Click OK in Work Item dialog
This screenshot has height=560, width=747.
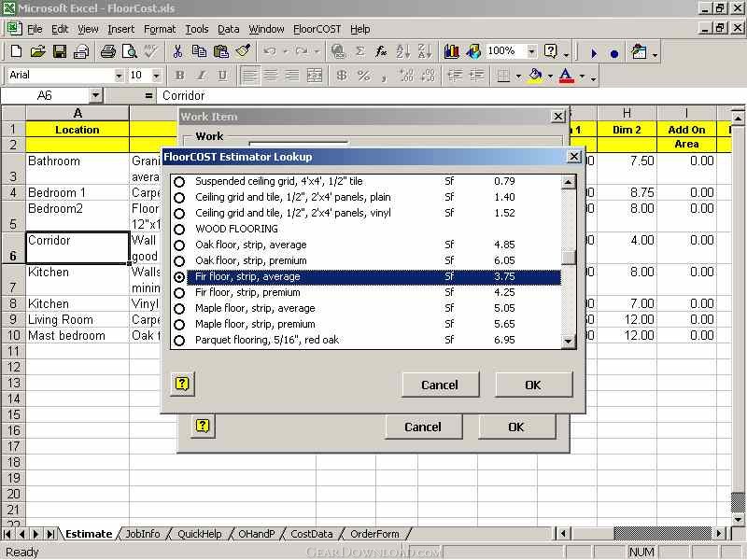tap(516, 427)
